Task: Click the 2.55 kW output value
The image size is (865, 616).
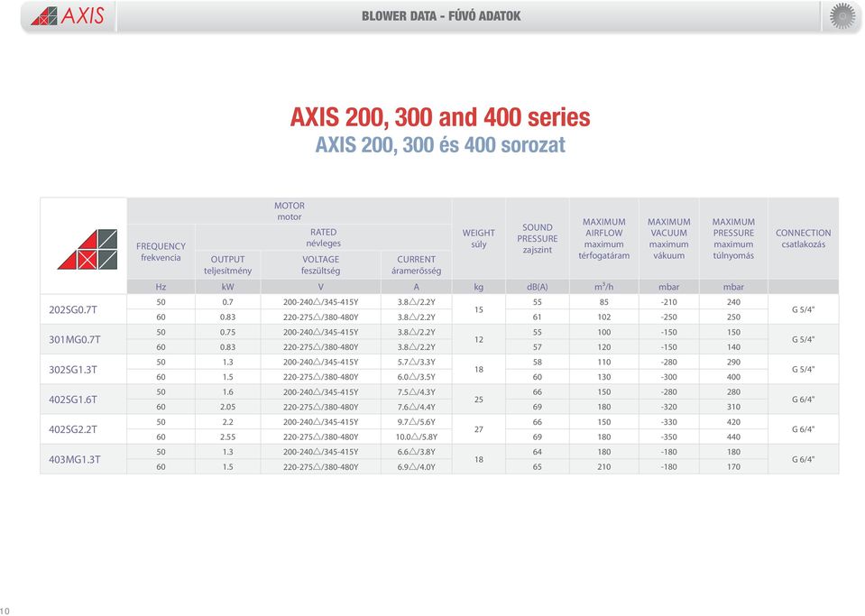Action: (x=228, y=437)
